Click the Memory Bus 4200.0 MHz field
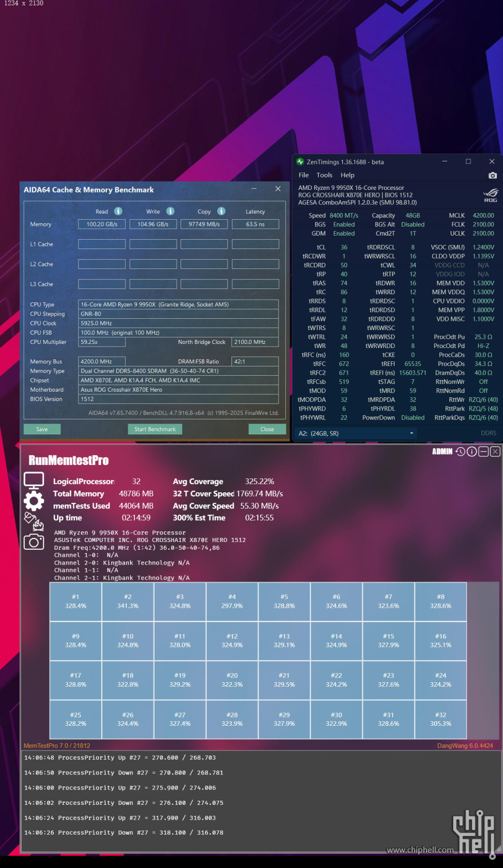 pos(102,361)
